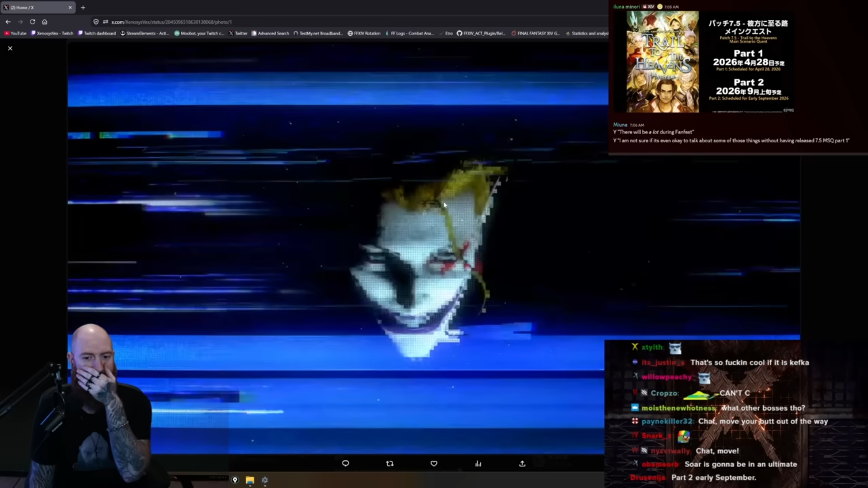Click the back navigation arrow

pyautogui.click(x=8, y=22)
